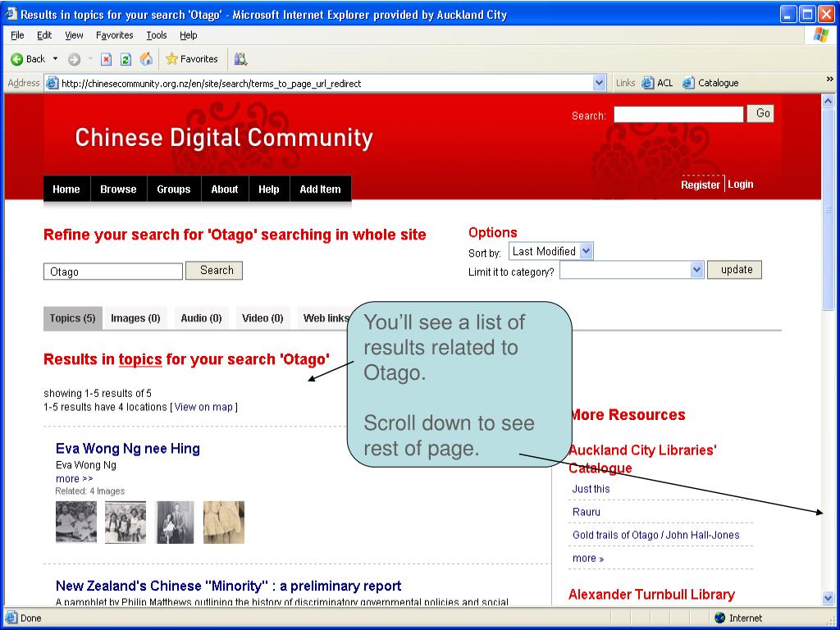Switch to the Images (0) tab
This screenshot has width=840, height=630.
(x=135, y=318)
